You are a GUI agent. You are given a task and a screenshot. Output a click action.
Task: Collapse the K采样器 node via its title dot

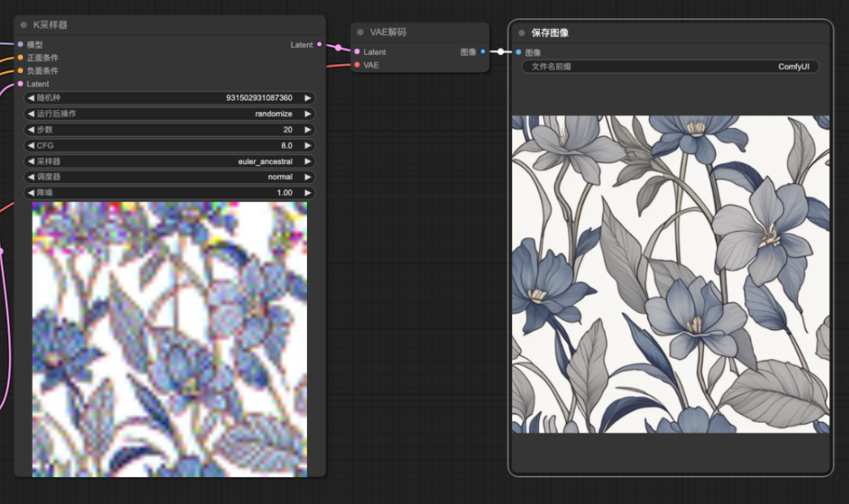23,25
